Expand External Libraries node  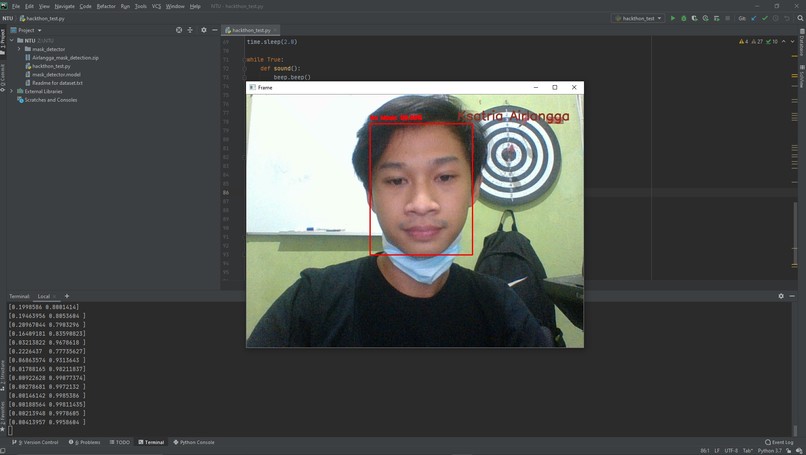[12, 91]
